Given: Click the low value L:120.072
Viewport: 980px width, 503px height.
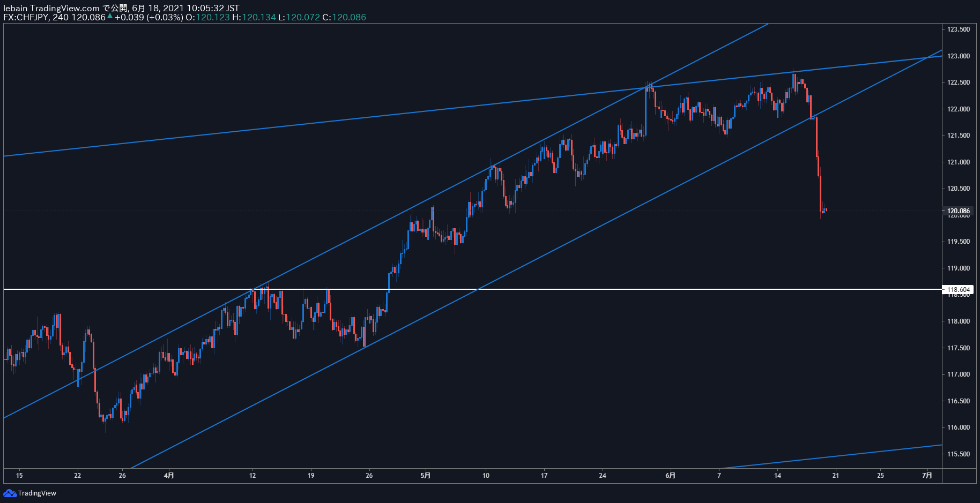Looking at the screenshot, I should pyautogui.click(x=299, y=17).
